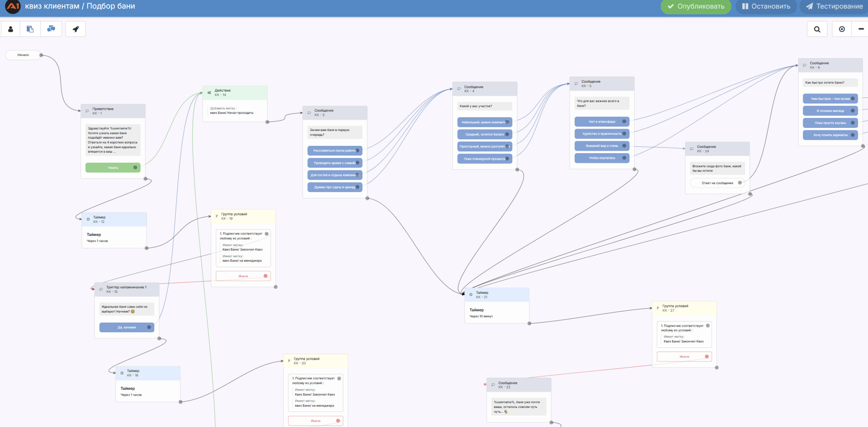Click the output port of the Начало node
This screenshot has height=427, width=868.
point(41,55)
